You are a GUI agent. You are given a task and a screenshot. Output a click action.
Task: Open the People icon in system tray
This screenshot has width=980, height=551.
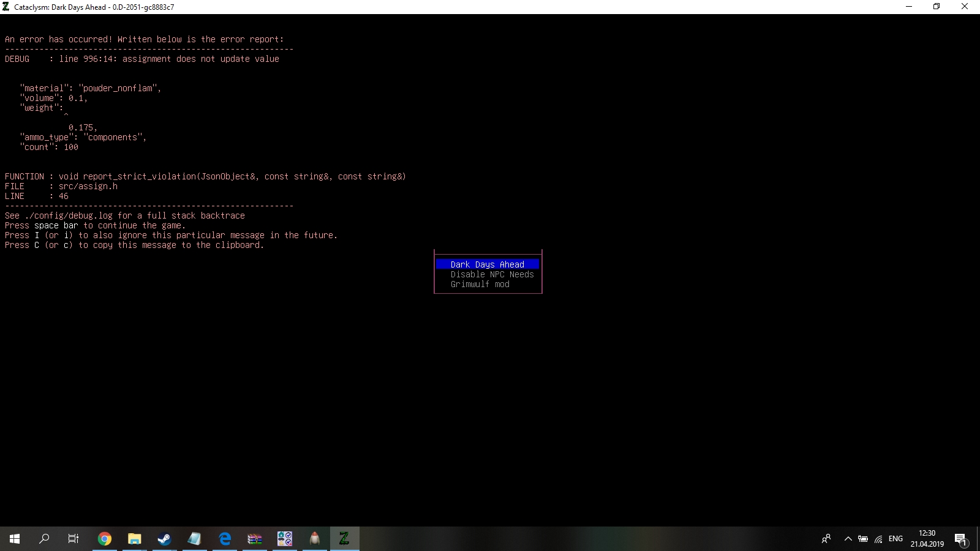click(x=826, y=539)
